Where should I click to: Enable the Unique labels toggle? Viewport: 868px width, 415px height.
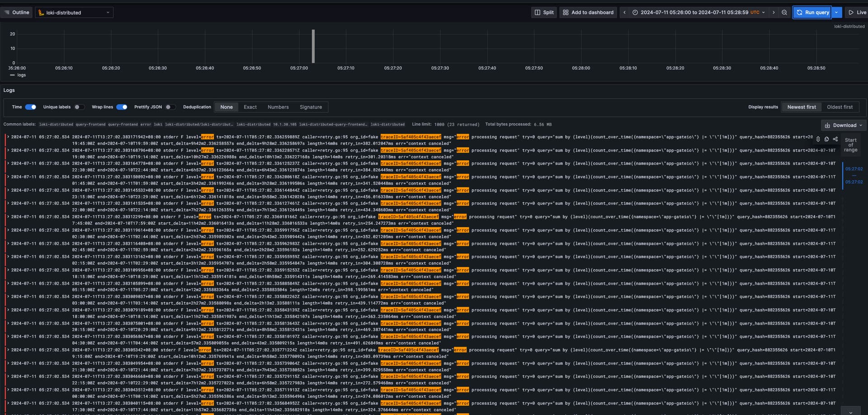point(80,107)
